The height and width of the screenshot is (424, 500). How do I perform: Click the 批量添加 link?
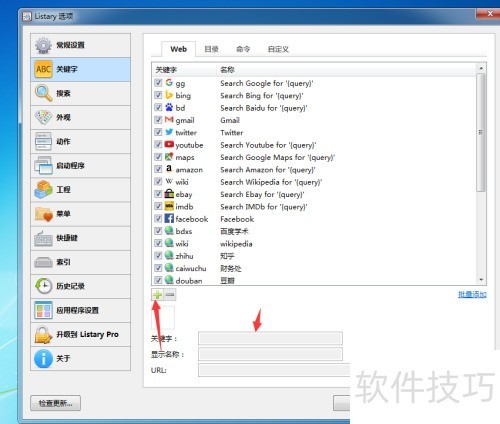tap(472, 294)
